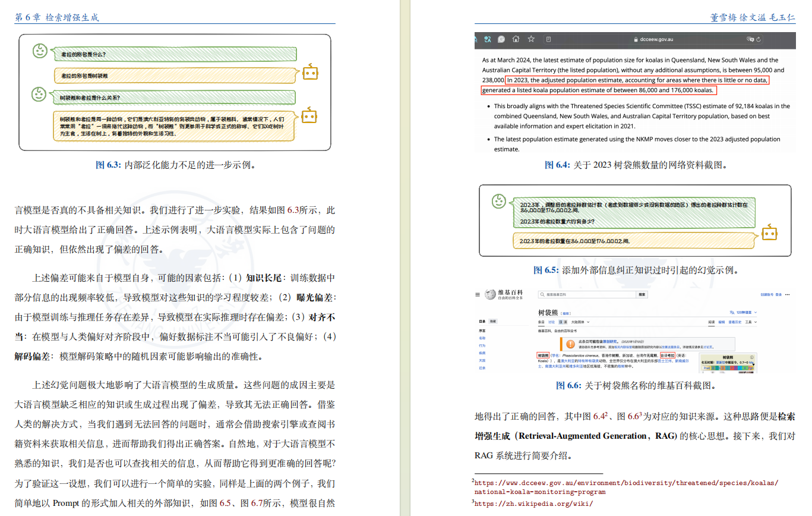Image resolution: width=812 pixels, height=516 pixels.
Task: Hide the 目录 contents panel via 隐藏
Action: pos(493,321)
